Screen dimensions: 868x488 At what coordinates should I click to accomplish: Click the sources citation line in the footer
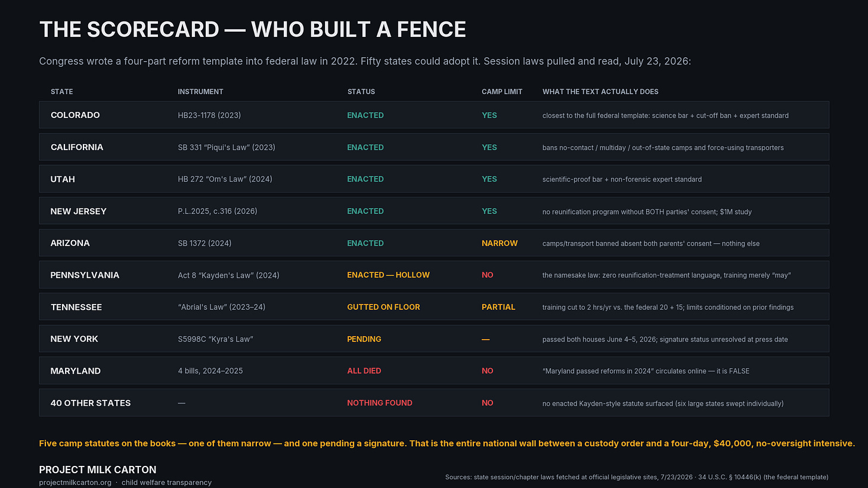(637, 477)
